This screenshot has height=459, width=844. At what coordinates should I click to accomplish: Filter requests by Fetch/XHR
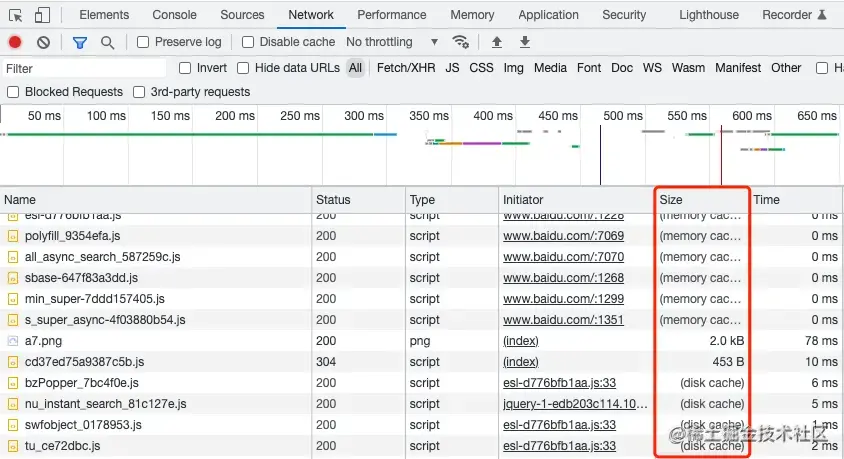click(x=406, y=68)
